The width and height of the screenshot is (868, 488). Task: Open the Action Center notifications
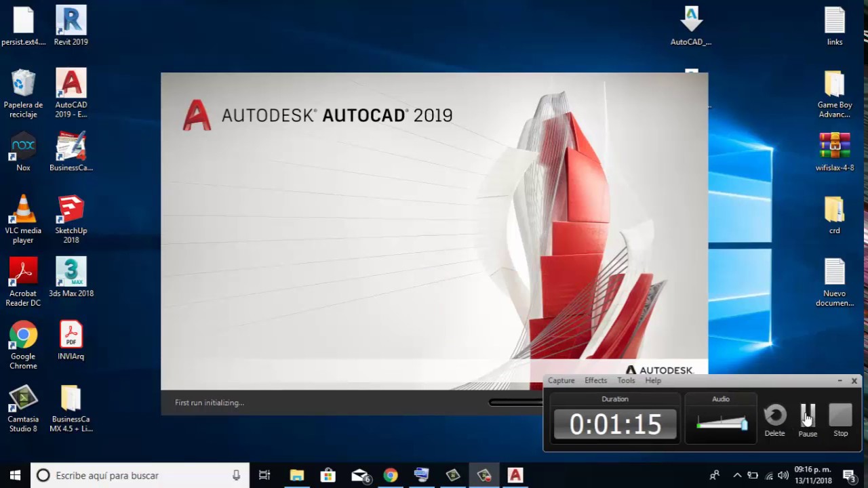click(849, 475)
